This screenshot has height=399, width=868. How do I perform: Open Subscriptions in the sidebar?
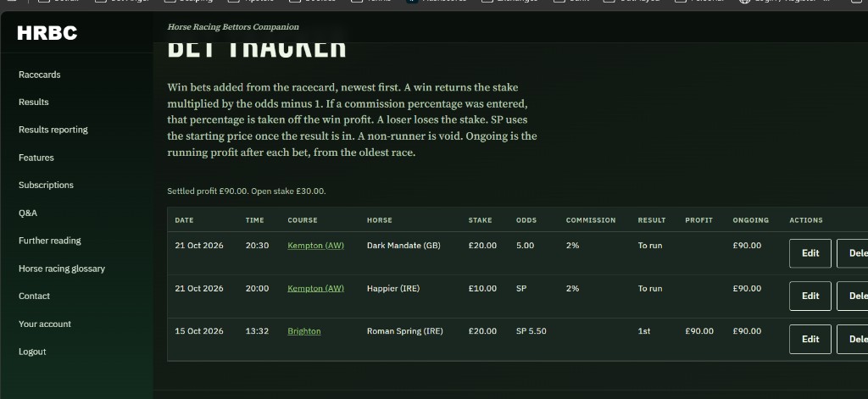pos(46,186)
